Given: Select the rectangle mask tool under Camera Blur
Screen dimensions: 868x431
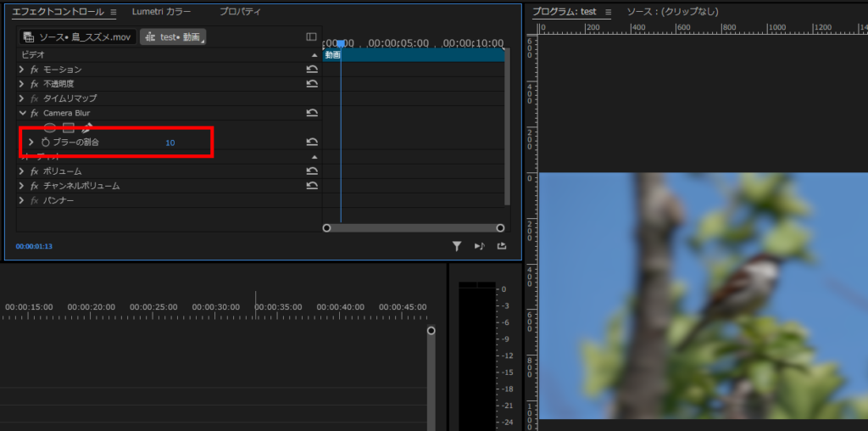Looking at the screenshot, I should click(69, 127).
